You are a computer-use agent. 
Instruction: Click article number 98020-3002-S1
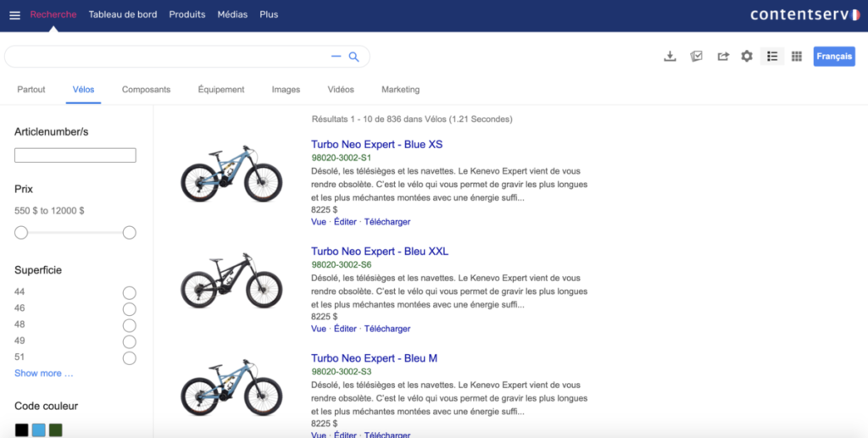point(342,158)
